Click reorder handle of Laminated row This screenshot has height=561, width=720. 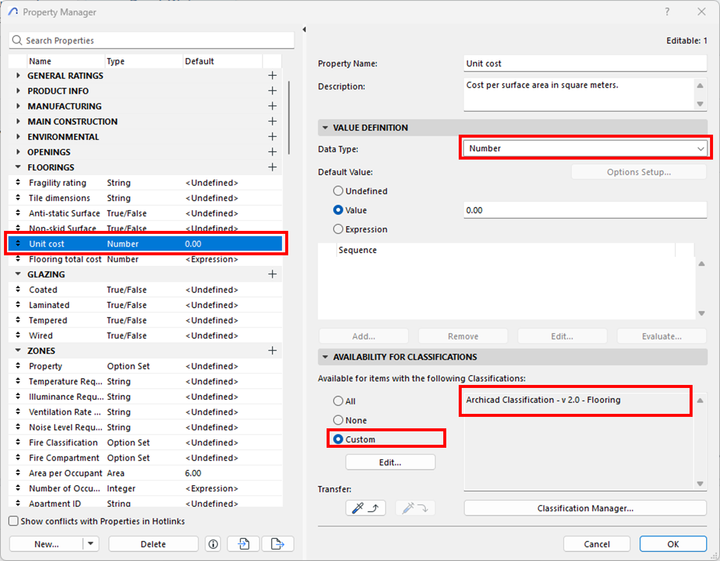click(18, 305)
